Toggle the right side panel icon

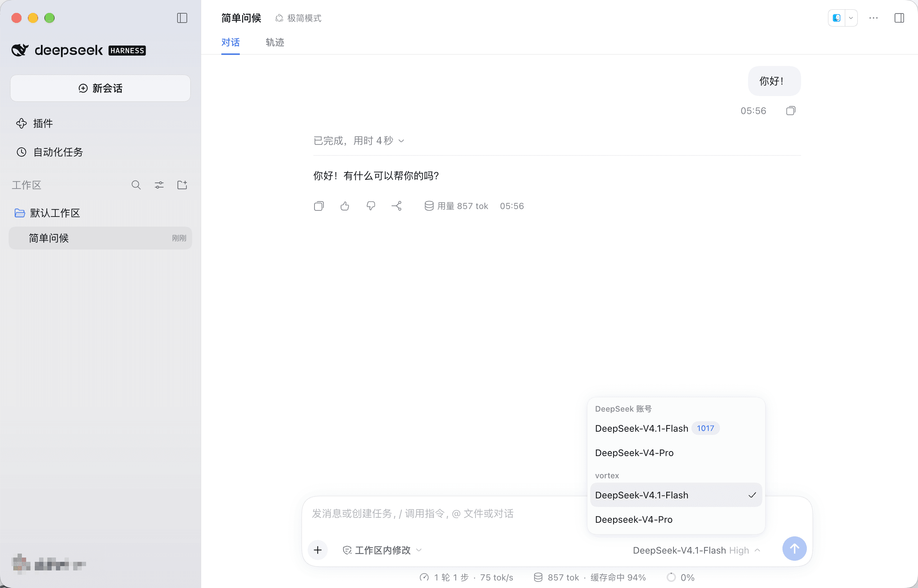click(x=899, y=18)
